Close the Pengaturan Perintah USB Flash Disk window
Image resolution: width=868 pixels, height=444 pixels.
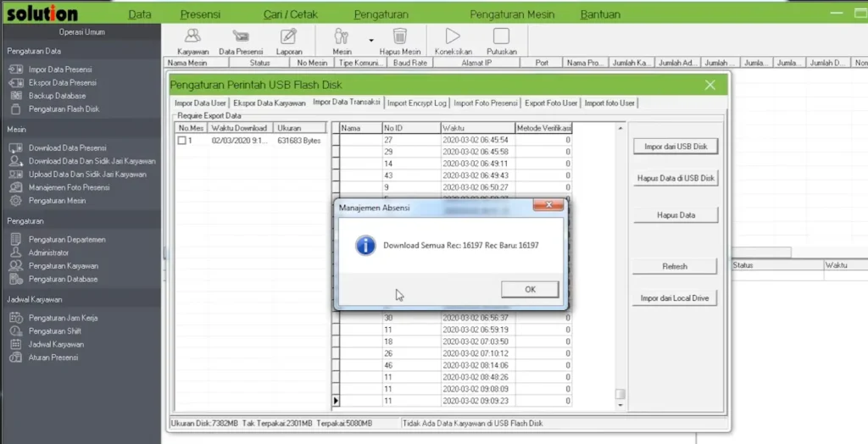(710, 85)
